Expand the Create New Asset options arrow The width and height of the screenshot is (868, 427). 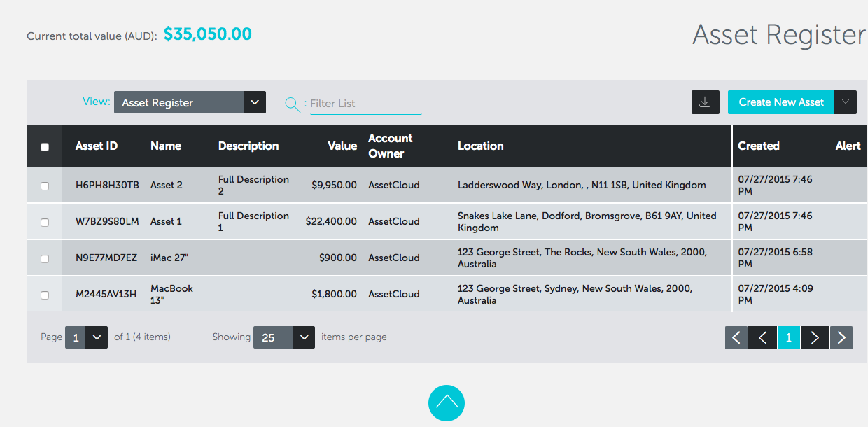[846, 102]
